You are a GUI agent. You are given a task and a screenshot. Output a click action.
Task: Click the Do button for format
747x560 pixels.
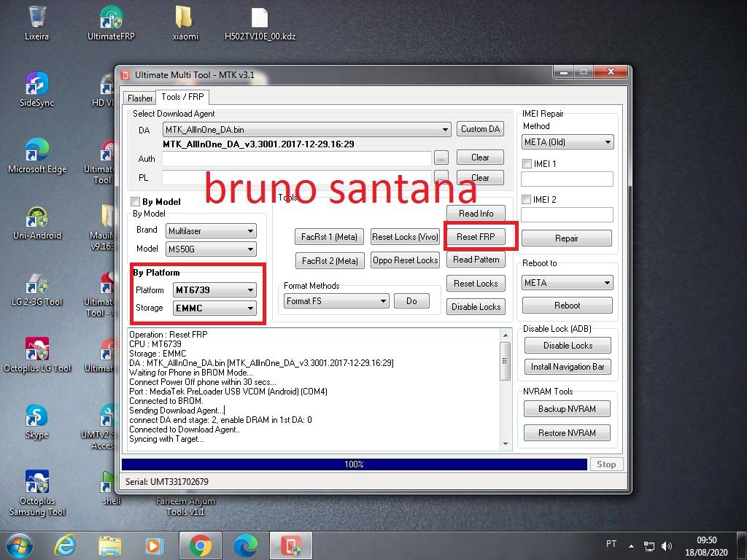click(x=411, y=301)
